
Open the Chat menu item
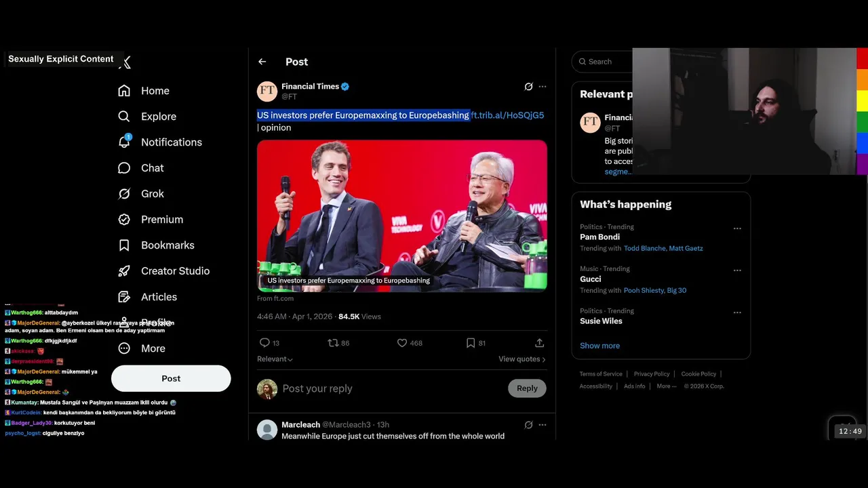point(153,168)
